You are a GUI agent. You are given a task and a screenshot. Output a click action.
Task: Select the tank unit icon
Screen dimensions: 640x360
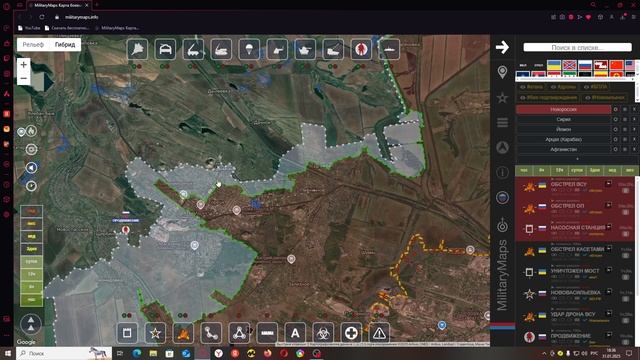(305, 49)
